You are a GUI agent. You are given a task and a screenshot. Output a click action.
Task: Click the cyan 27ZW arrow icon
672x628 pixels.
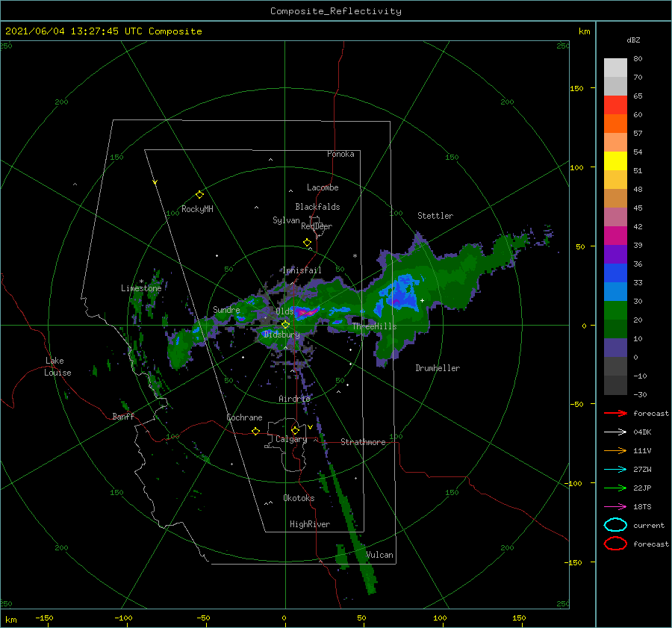click(x=615, y=469)
